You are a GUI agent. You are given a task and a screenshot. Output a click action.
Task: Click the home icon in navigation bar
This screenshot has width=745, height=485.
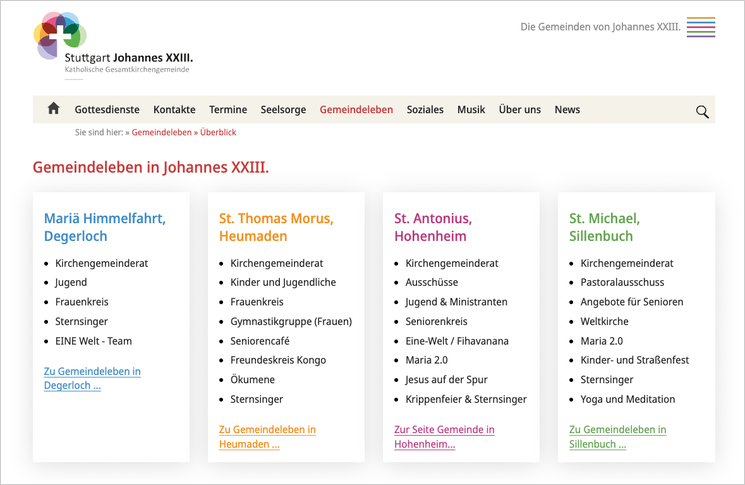[54, 109]
